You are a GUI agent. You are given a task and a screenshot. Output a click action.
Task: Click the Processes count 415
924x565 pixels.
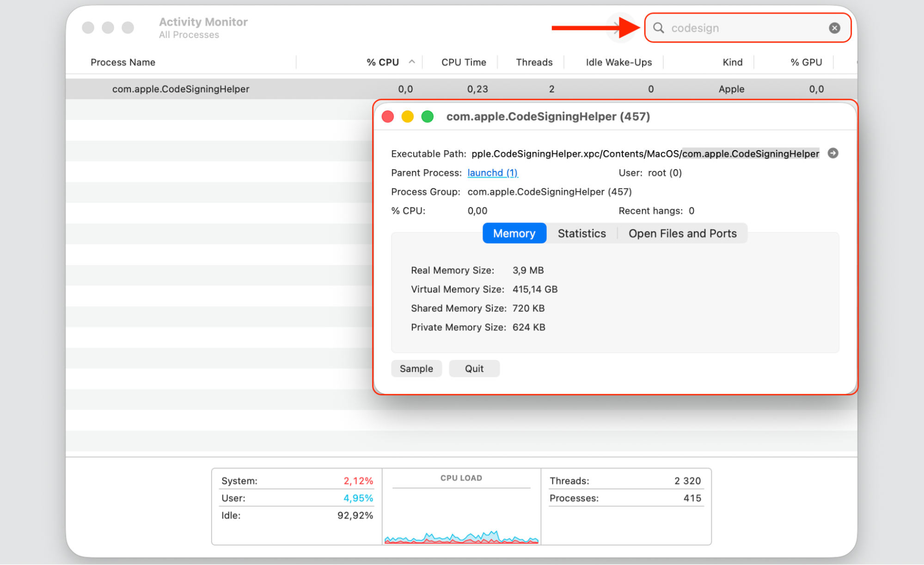tap(692, 498)
